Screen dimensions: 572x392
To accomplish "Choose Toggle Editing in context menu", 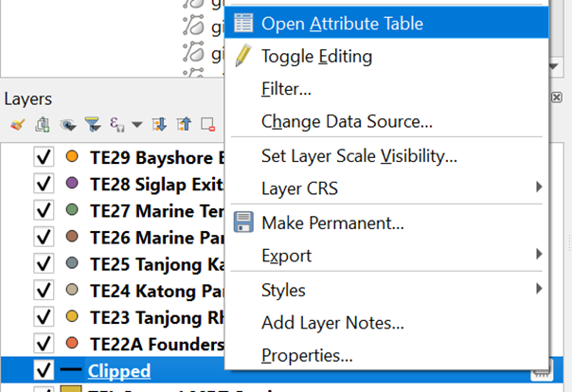I will click(316, 56).
